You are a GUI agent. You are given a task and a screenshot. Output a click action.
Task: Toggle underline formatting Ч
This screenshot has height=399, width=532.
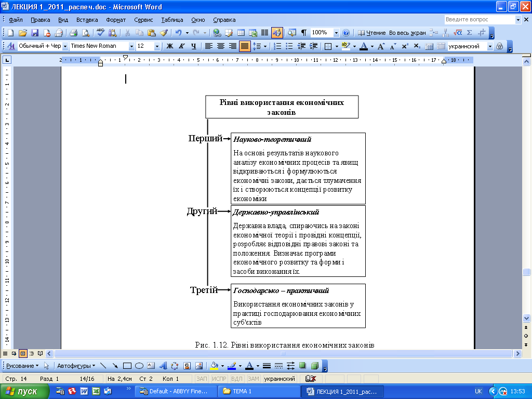193,46
